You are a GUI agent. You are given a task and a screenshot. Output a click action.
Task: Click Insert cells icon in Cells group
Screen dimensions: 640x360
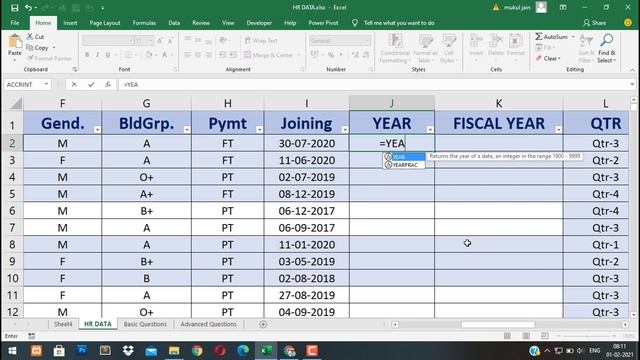pos(476,41)
